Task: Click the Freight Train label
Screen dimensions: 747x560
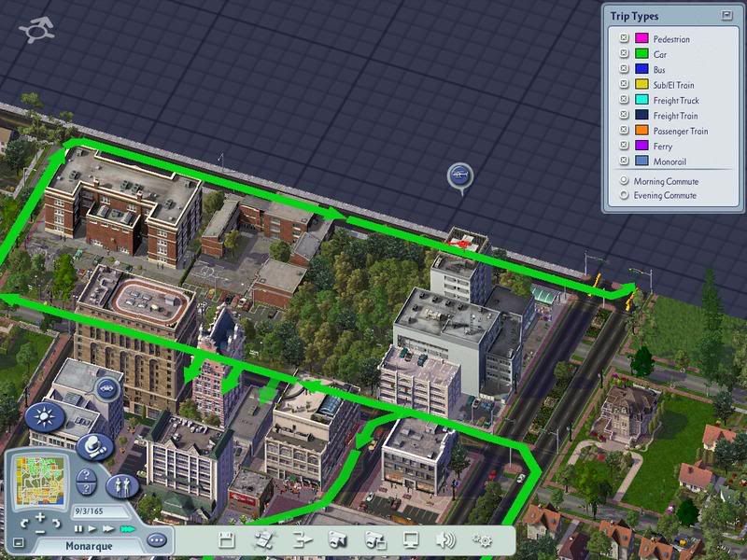Action: tap(675, 116)
